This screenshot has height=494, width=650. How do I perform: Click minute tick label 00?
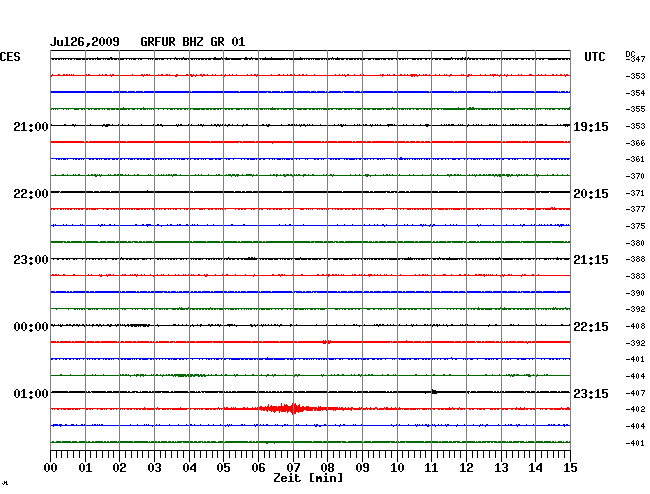click(x=51, y=468)
